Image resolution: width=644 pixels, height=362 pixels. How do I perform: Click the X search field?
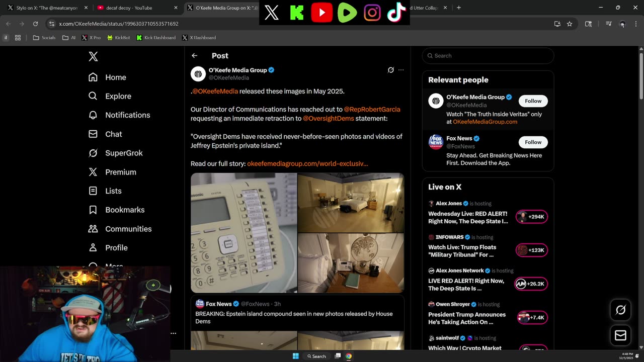click(x=488, y=56)
